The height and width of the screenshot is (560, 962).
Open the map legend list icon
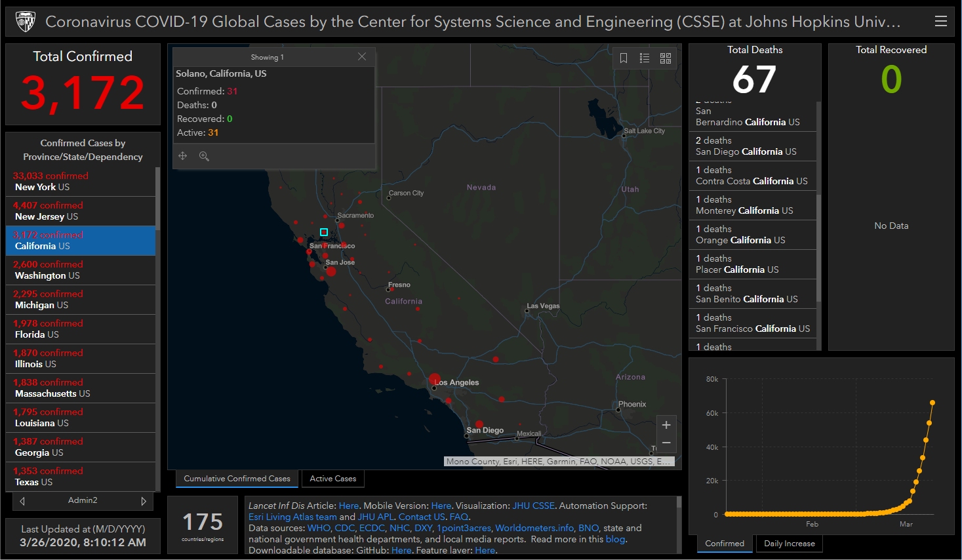[645, 58]
